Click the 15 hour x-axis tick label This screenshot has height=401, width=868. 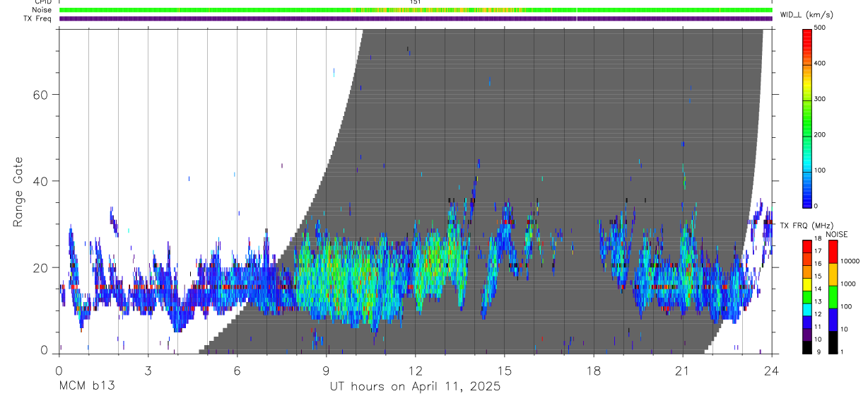504,370
